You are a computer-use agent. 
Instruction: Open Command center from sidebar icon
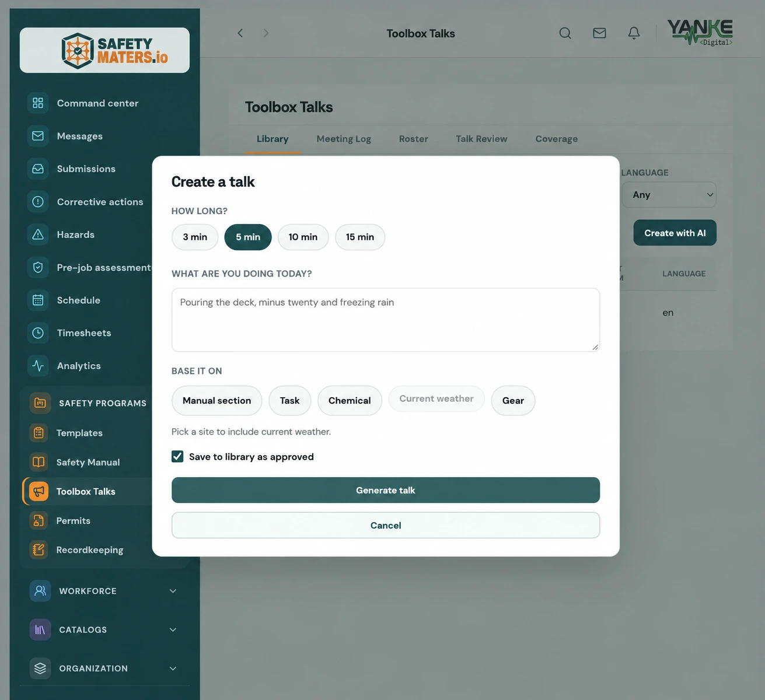coord(38,103)
